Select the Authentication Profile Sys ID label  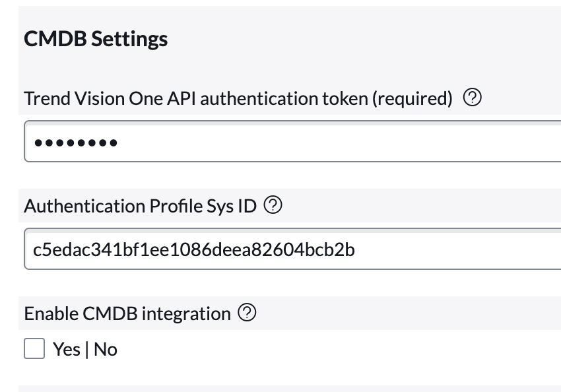click(140, 205)
